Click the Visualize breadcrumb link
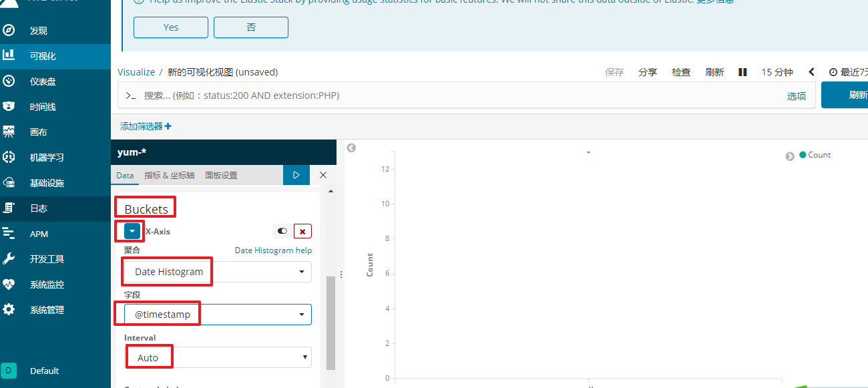Image resolution: width=868 pixels, height=388 pixels. (x=136, y=72)
